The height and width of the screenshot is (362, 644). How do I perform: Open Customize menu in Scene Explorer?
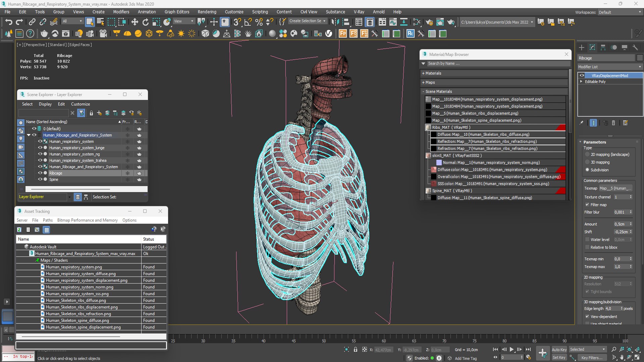80,104
